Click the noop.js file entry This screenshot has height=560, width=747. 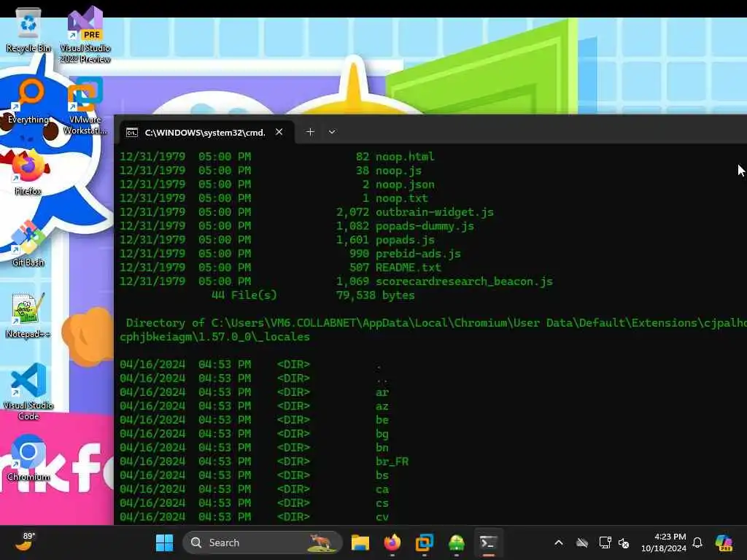coord(398,171)
